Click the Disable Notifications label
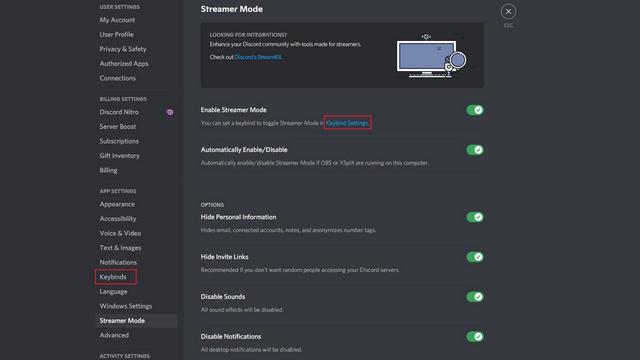 pos(231,336)
